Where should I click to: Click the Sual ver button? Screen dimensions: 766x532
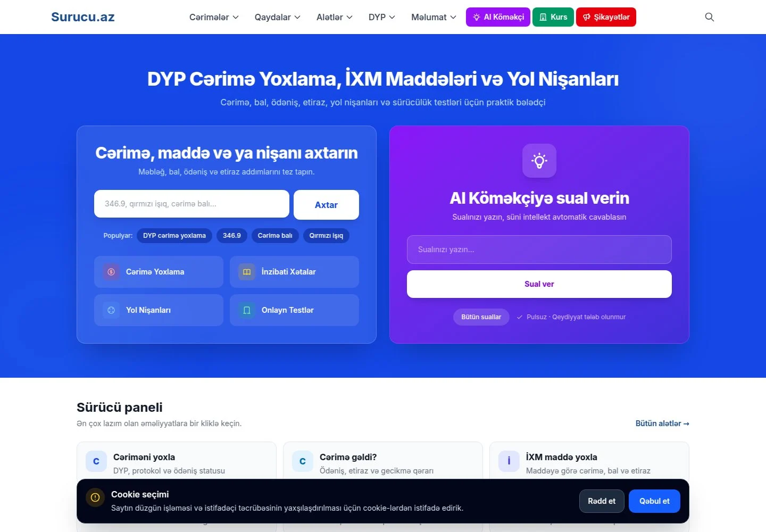[x=539, y=284]
